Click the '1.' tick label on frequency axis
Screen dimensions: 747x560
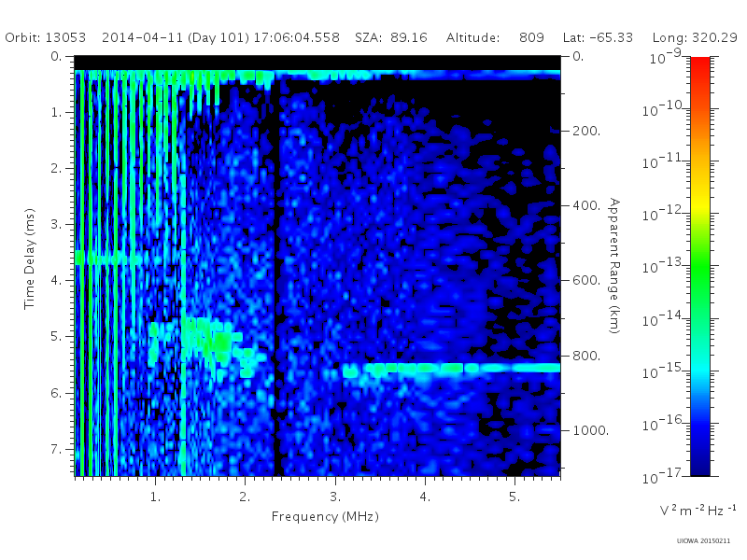155,497
